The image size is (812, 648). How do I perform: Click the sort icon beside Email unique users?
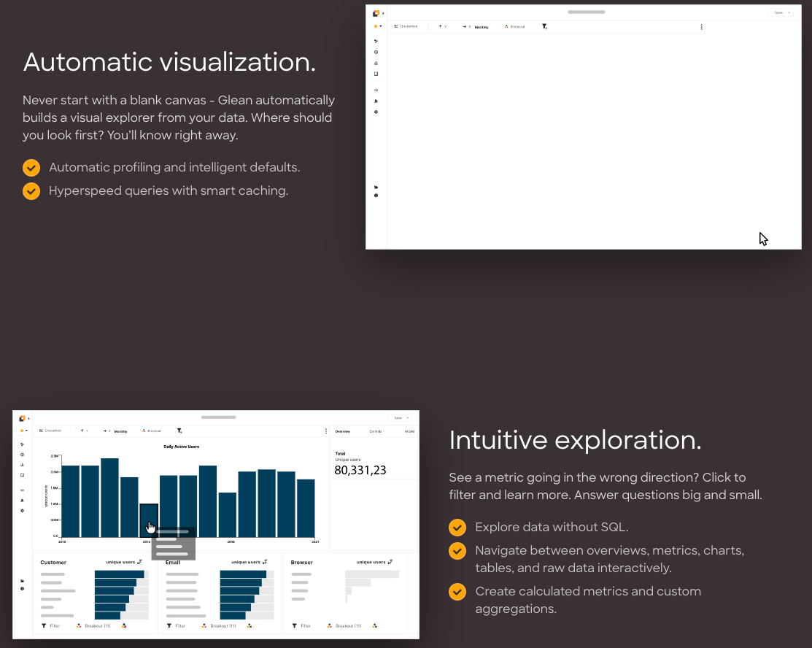point(265,562)
